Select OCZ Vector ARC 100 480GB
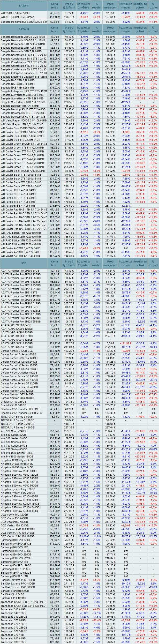 (x=17, y=536)
